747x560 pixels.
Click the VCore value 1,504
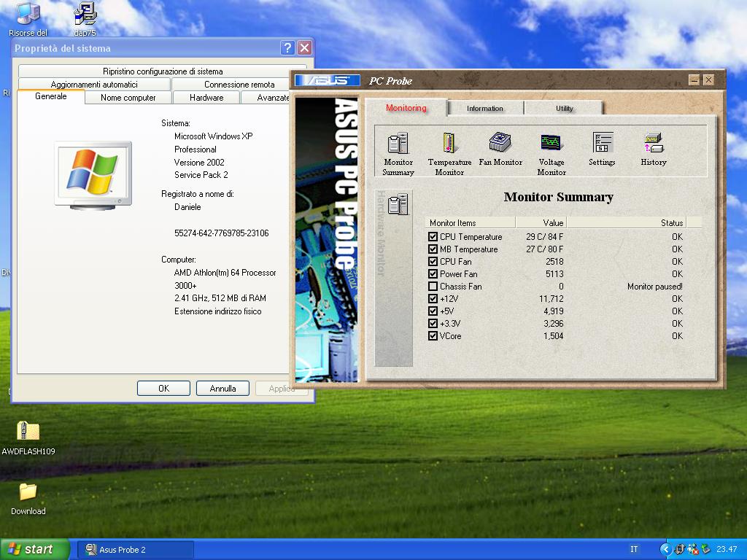[553, 335]
